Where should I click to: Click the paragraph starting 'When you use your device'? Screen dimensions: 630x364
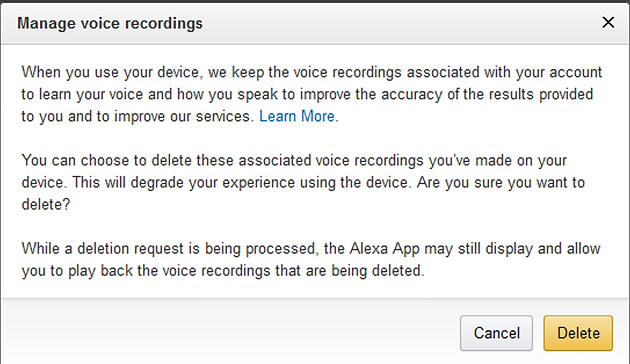point(312,94)
